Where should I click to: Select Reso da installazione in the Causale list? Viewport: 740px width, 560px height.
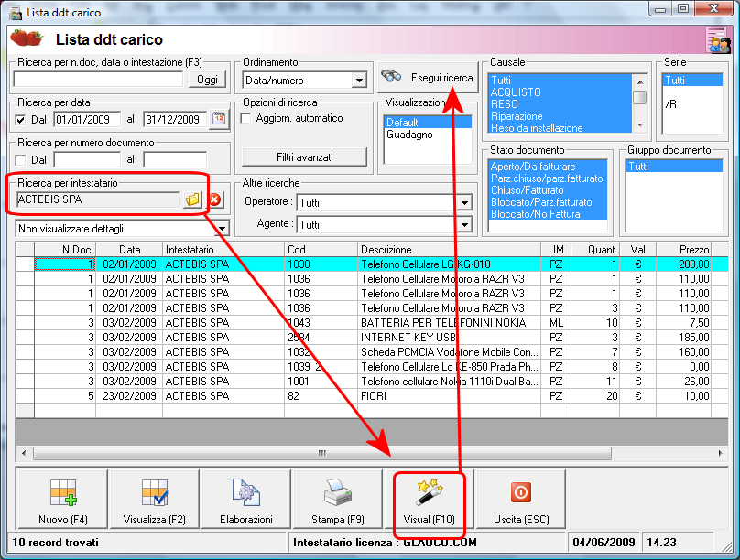[x=560, y=128]
